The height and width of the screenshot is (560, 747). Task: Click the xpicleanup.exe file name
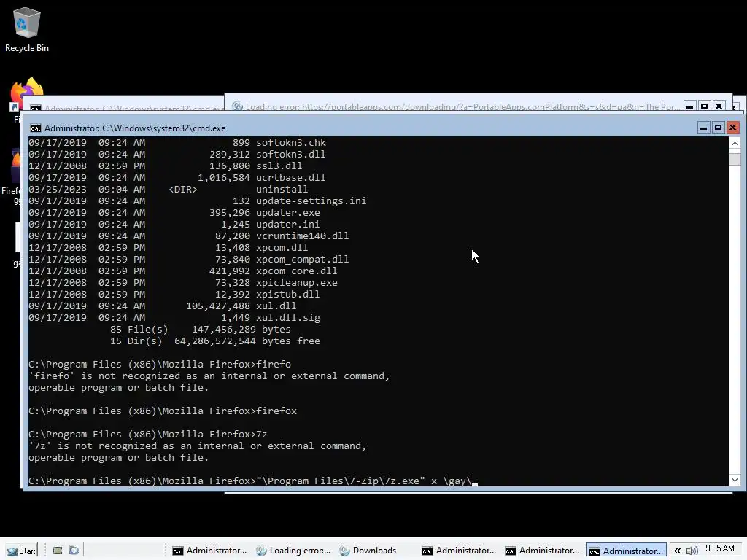coord(297,282)
